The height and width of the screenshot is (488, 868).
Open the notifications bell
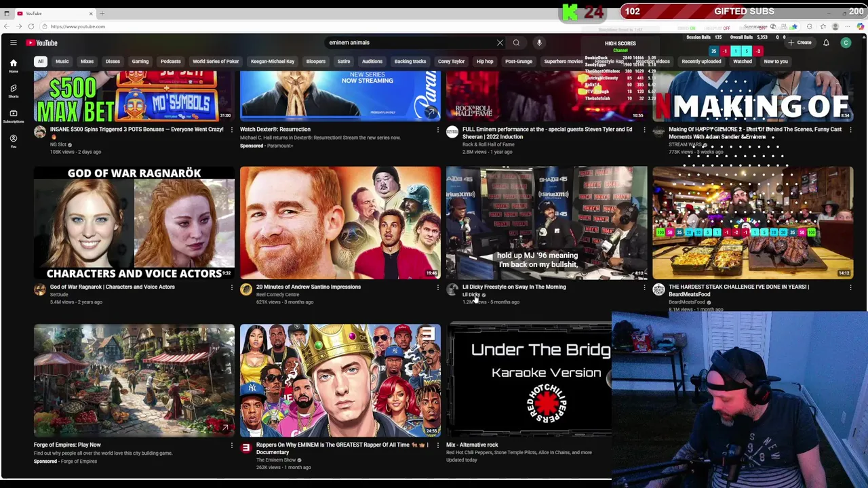click(826, 43)
